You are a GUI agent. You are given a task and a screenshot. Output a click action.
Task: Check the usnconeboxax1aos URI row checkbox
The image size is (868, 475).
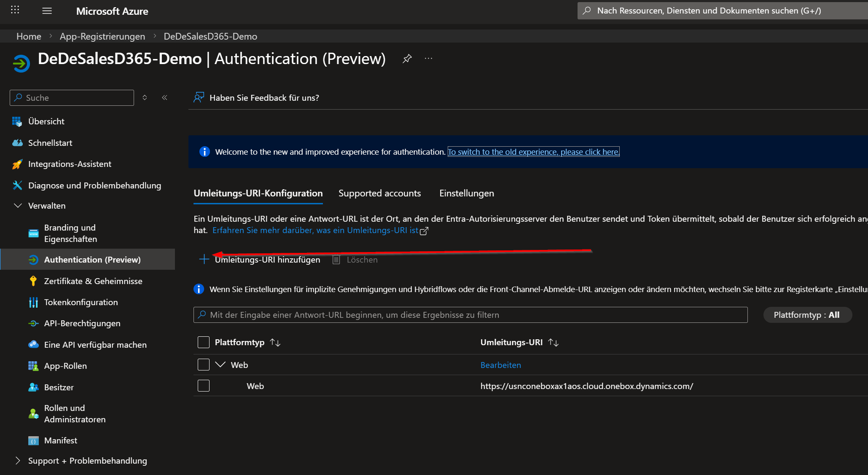204,386
